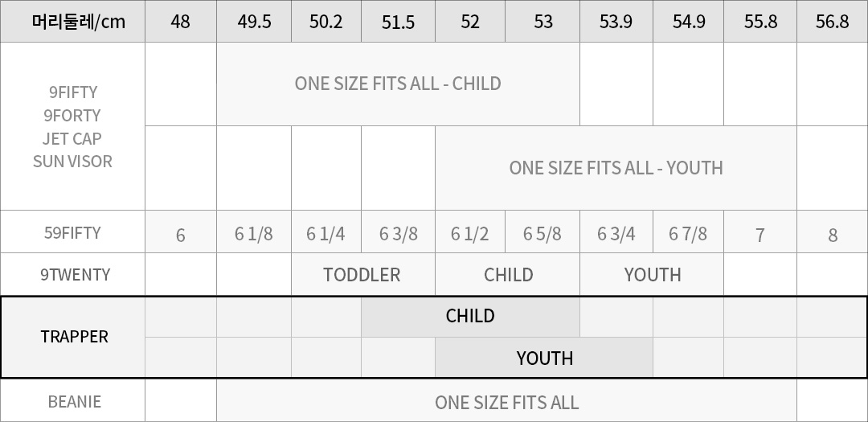Click the BEANIE ONE SIZE FITS ALL cell

[506, 402]
